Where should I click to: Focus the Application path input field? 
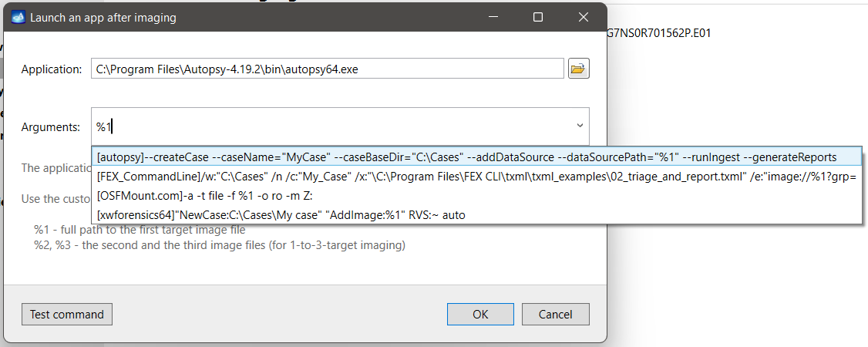tap(328, 69)
